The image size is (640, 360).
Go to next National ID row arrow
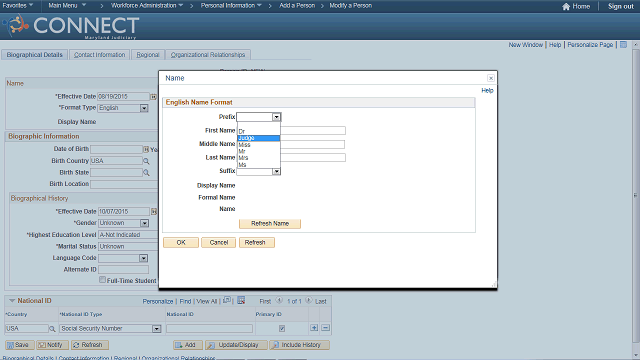(309, 301)
